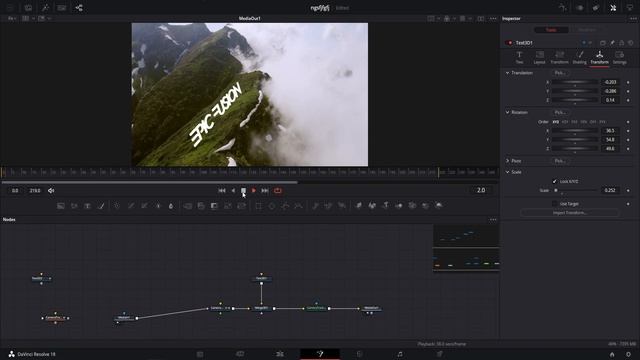
Task: Toggle keyframe dot for Scale
Action: click(x=628, y=191)
